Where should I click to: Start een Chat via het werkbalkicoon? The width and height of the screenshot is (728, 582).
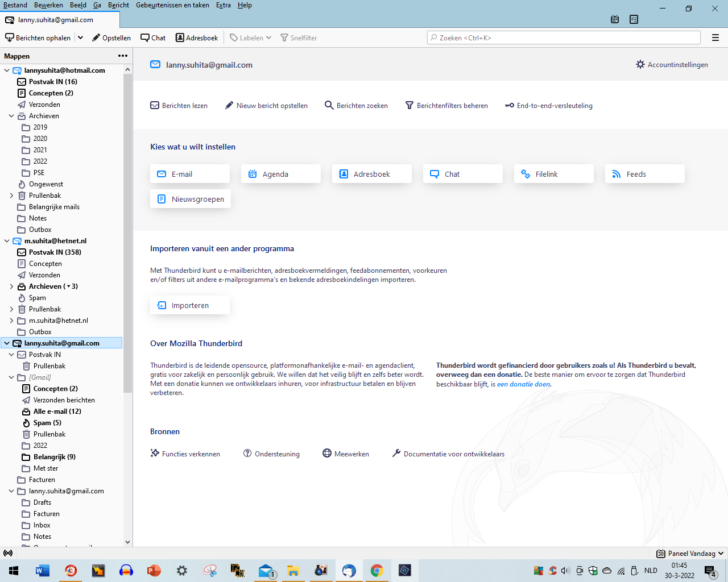coord(152,38)
